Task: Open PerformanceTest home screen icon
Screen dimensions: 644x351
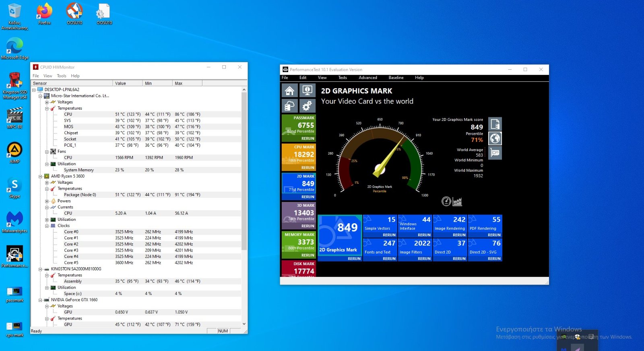Action: 289,90
